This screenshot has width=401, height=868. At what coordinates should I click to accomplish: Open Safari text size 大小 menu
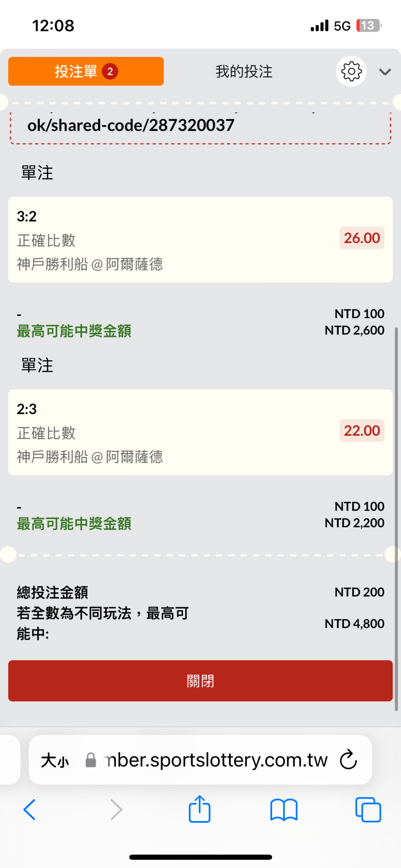tap(55, 760)
